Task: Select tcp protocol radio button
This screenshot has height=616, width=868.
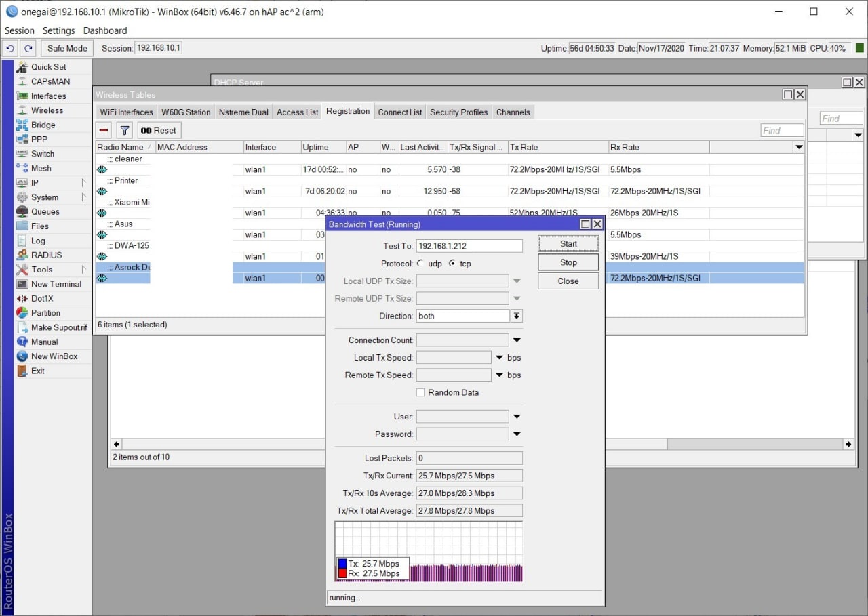Action: (x=452, y=264)
